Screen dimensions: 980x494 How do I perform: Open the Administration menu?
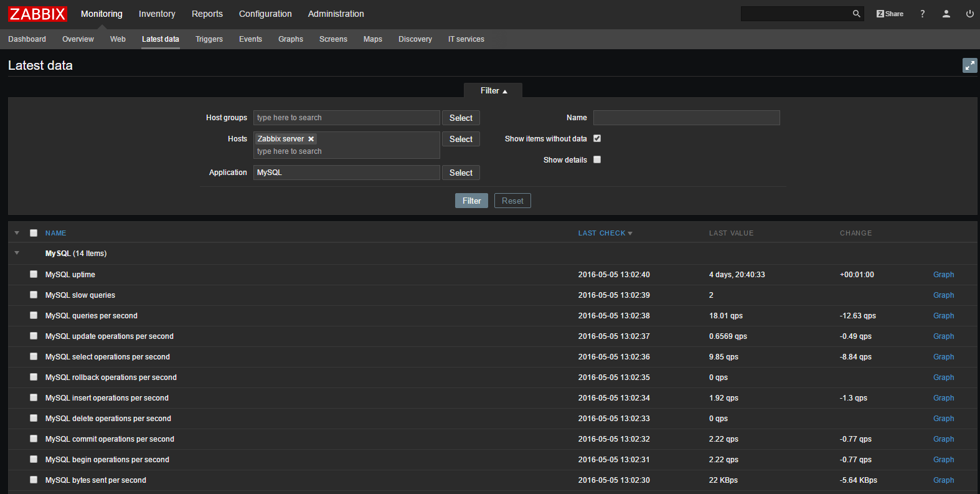(336, 14)
